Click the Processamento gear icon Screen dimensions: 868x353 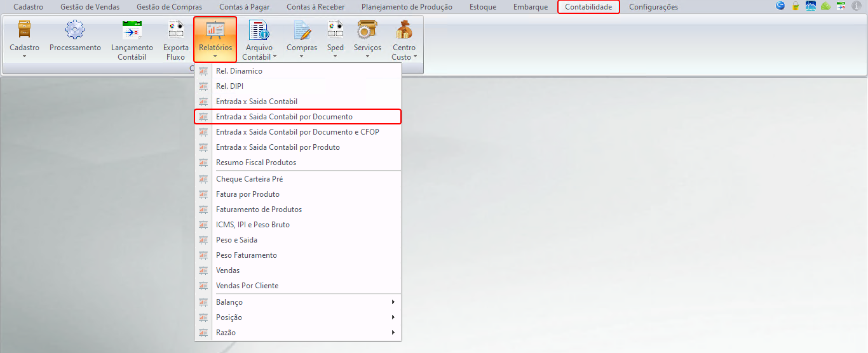(75, 30)
